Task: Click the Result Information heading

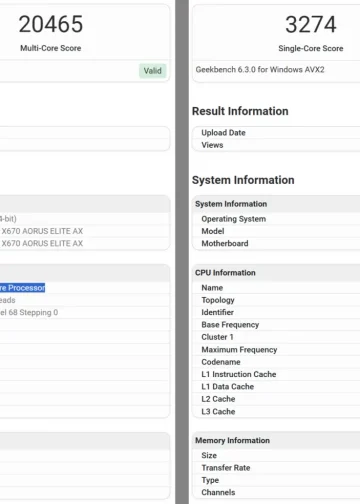Action: pyautogui.click(x=240, y=111)
